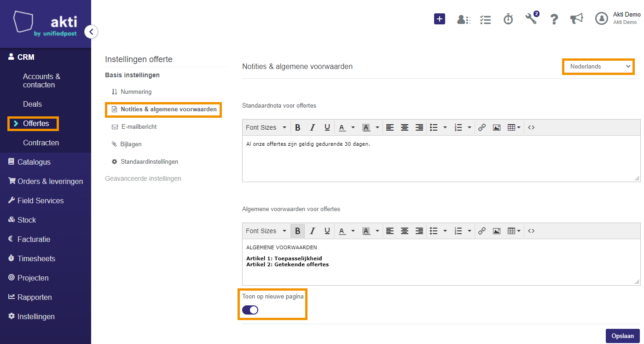Screen dimensions: 644x344
Task: Toggle underline in Standaardnota editor
Action: (x=327, y=127)
